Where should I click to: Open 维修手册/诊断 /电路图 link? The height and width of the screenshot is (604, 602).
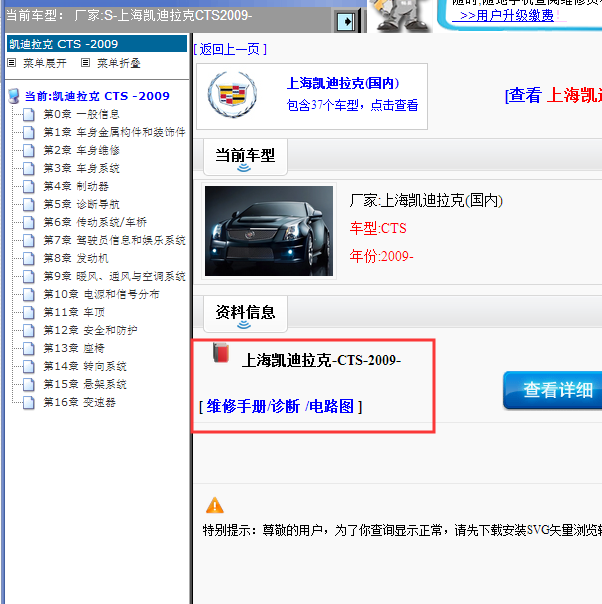pyautogui.click(x=280, y=406)
